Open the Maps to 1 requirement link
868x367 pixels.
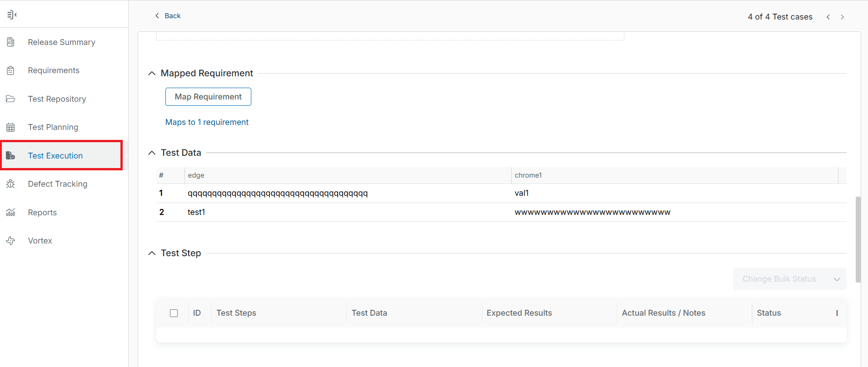pyautogui.click(x=207, y=122)
